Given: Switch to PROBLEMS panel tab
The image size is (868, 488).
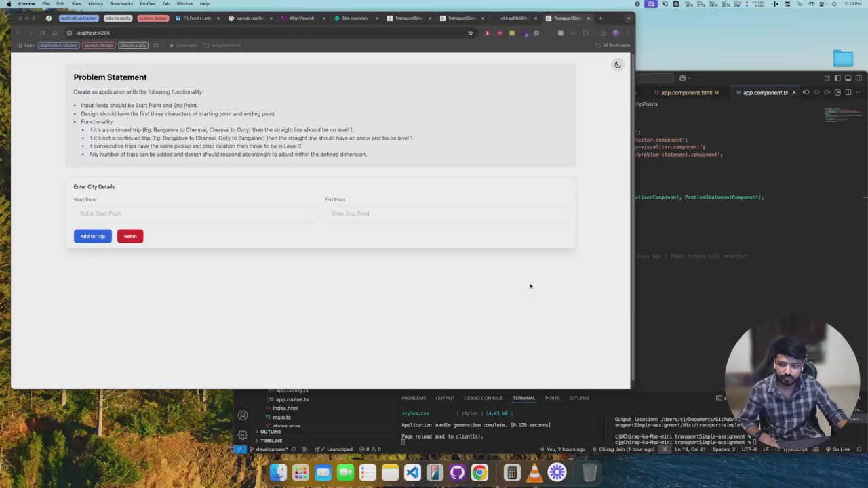Looking at the screenshot, I should 414,398.
